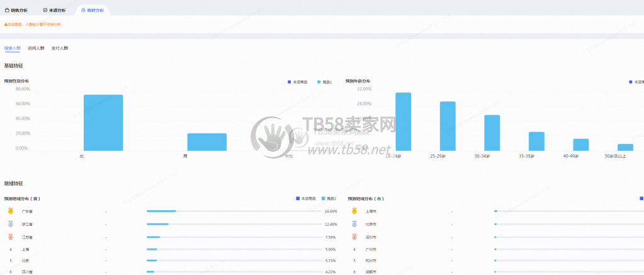
Task: Click the 40-49岁 bar in age chart
Action: point(581,145)
